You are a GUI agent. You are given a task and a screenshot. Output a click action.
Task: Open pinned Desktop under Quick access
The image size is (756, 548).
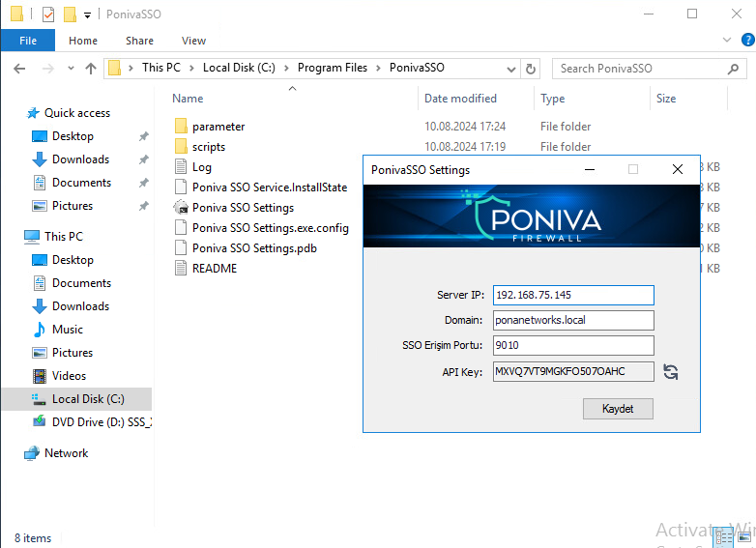73,136
